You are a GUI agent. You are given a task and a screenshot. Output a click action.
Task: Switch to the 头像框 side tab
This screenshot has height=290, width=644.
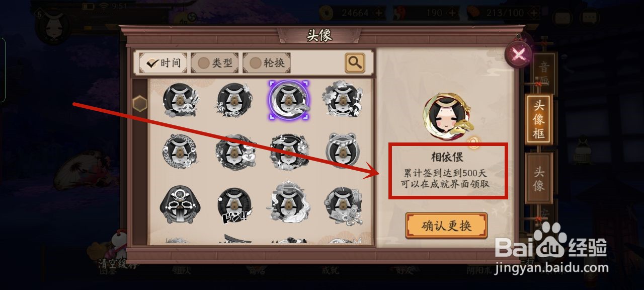539,120
